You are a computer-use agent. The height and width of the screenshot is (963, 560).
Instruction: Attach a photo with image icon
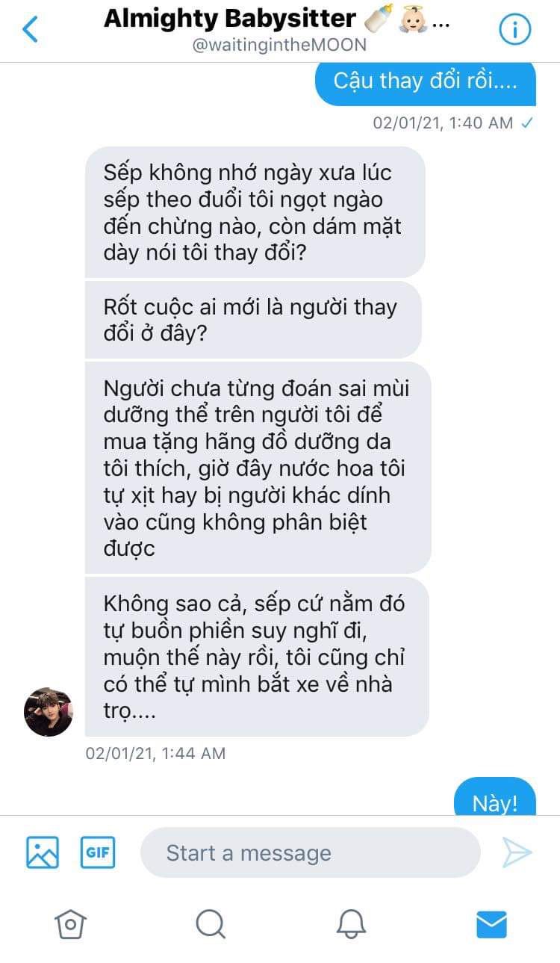[x=43, y=852]
